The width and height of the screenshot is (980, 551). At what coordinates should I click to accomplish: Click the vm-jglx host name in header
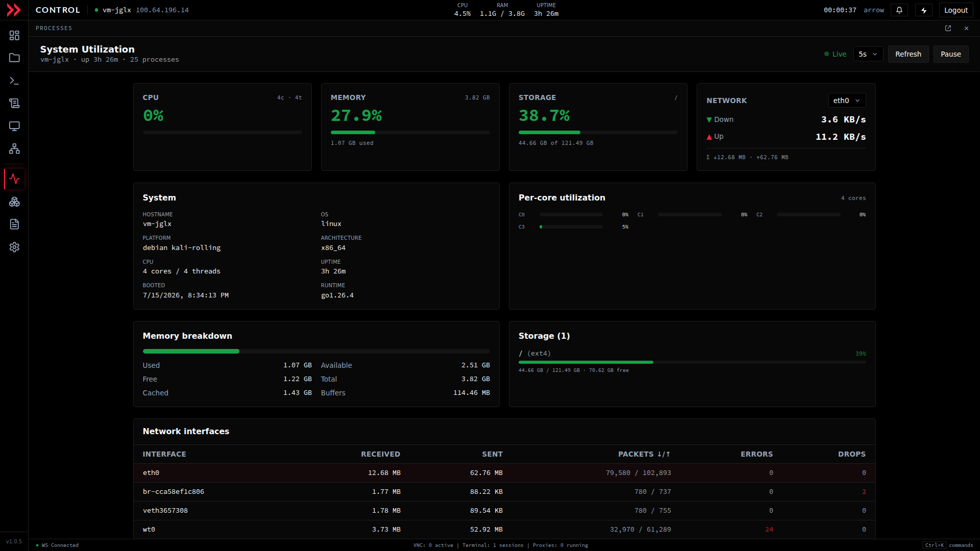pos(117,10)
